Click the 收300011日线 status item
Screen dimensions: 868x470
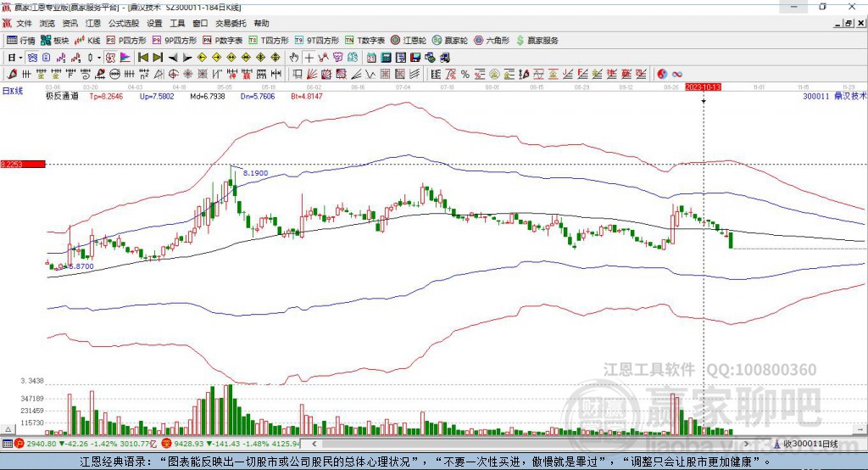pyautogui.click(x=806, y=444)
